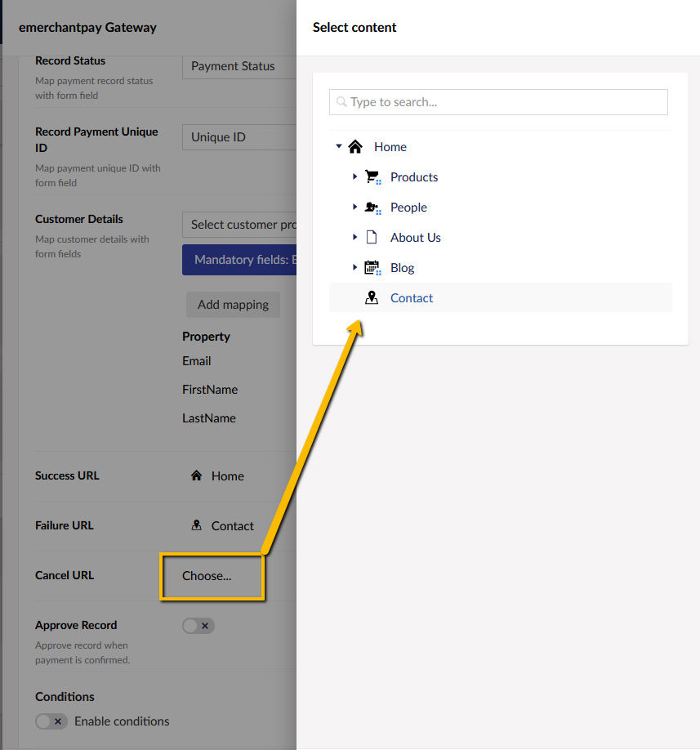The width and height of the screenshot is (700, 750).
Task: Click the Mandatory fields info banner
Action: tap(239, 260)
